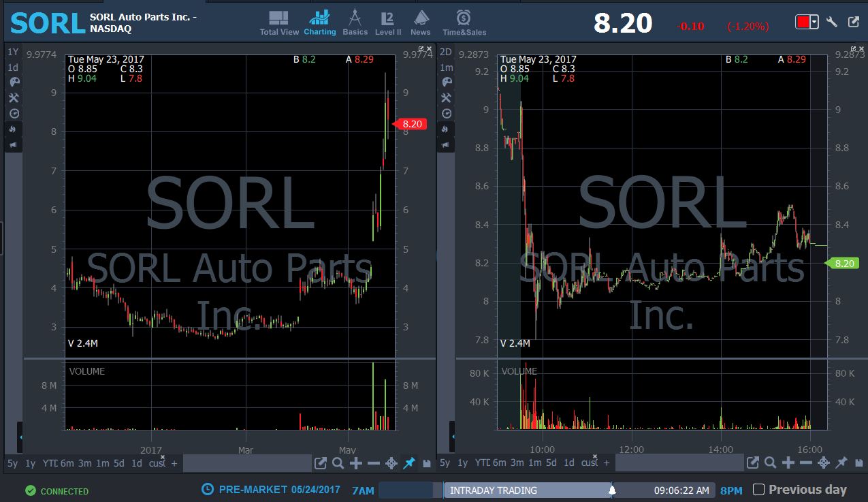The width and height of the screenshot is (868, 502).
Task: Select 2D range label on right chart sidebar
Action: (446, 52)
